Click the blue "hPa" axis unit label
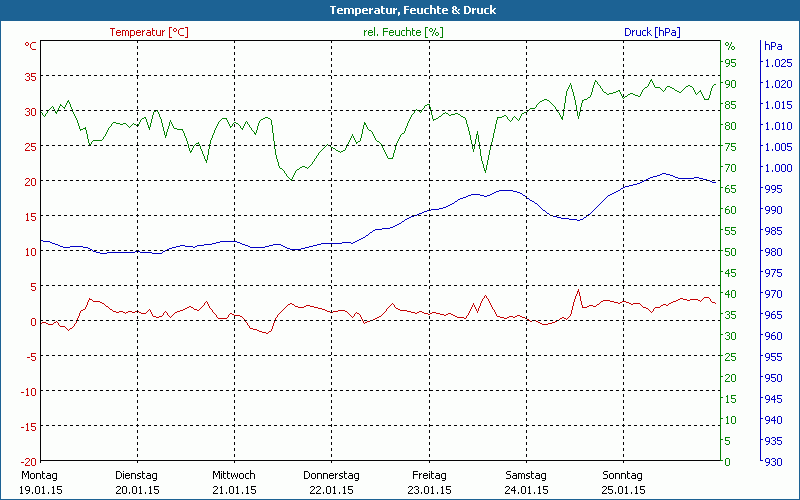Screen dimensions: 800x500 coord(773,46)
